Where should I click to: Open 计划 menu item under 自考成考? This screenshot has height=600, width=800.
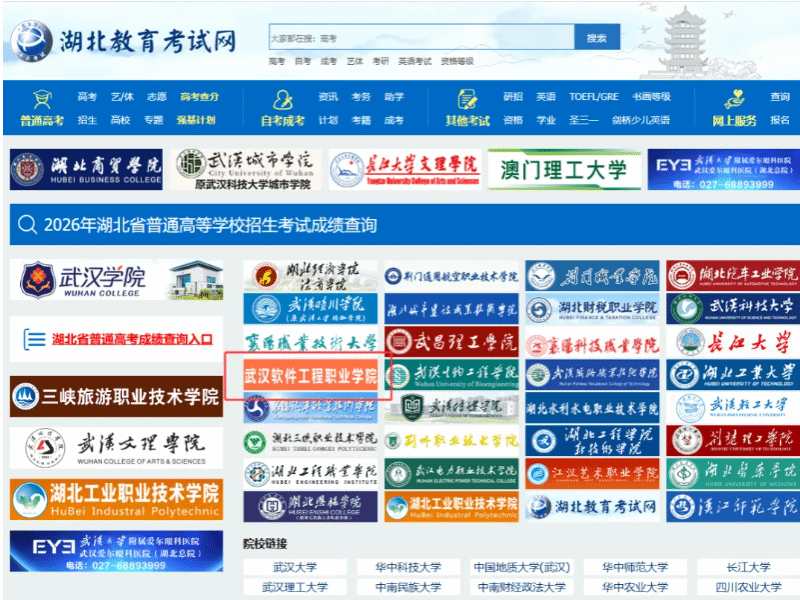[x=328, y=120]
